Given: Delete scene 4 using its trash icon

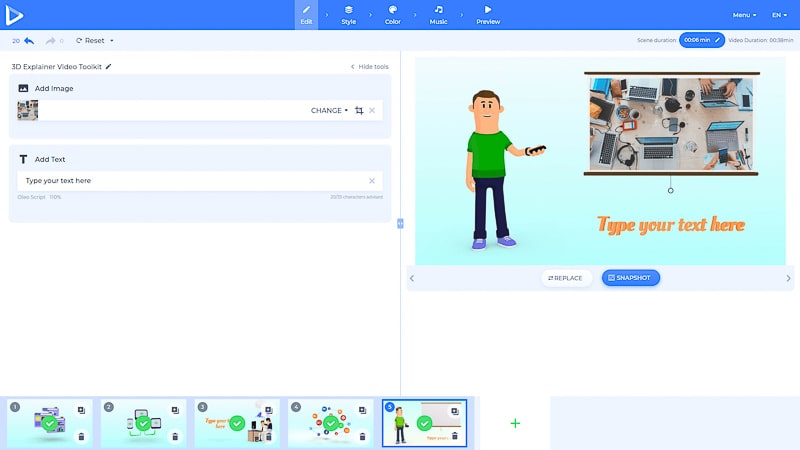Looking at the screenshot, I should point(363,436).
